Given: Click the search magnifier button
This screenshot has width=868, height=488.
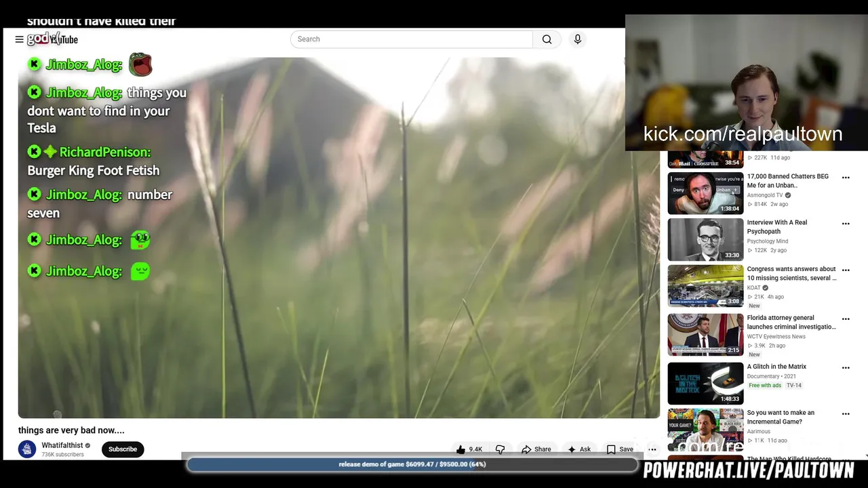Looking at the screenshot, I should [x=547, y=39].
